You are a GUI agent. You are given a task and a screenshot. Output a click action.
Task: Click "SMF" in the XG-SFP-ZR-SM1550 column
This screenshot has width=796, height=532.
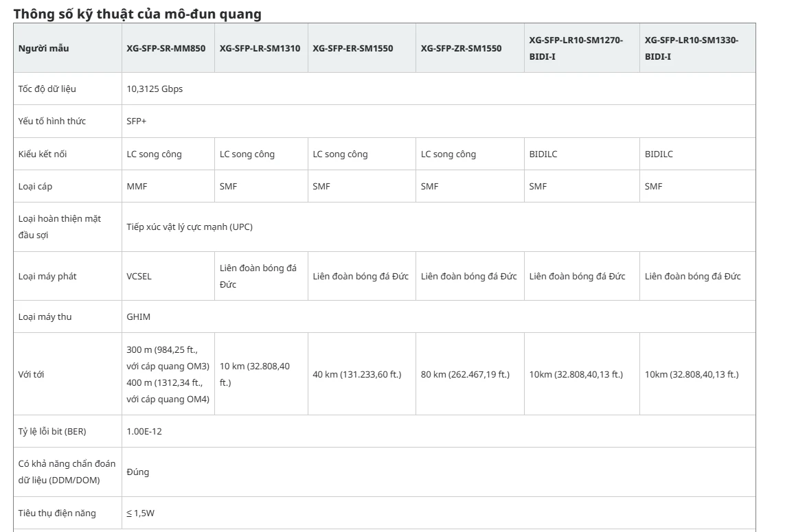coord(429,186)
